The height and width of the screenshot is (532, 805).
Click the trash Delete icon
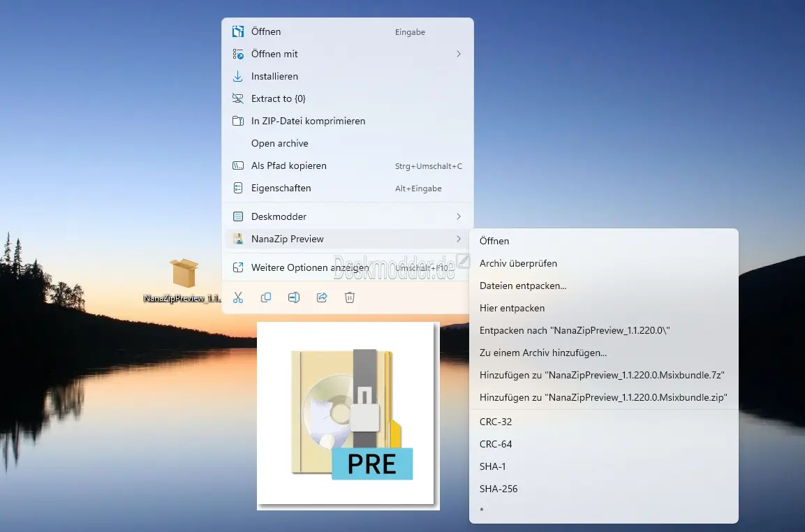[x=350, y=297]
